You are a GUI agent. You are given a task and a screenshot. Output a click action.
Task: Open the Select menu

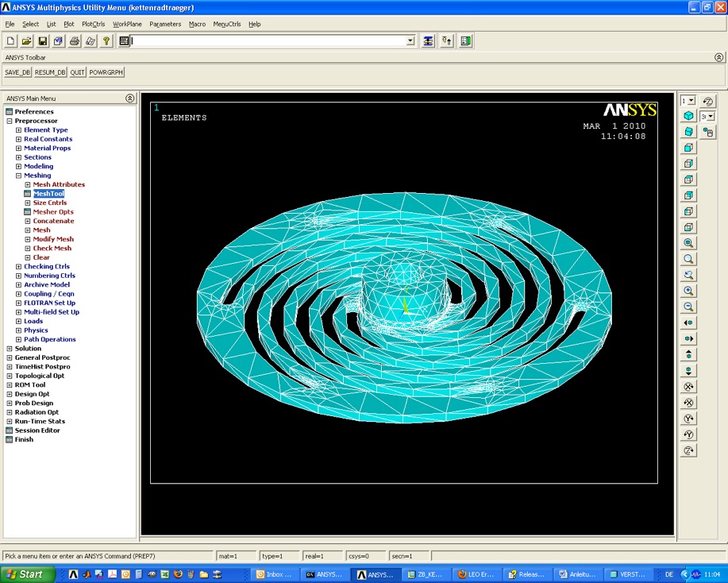pos(31,24)
